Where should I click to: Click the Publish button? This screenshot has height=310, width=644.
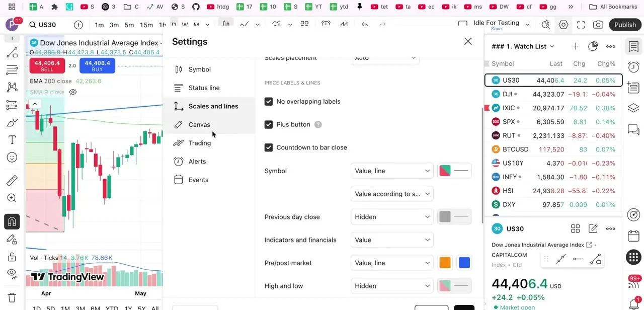click(625, 25)
